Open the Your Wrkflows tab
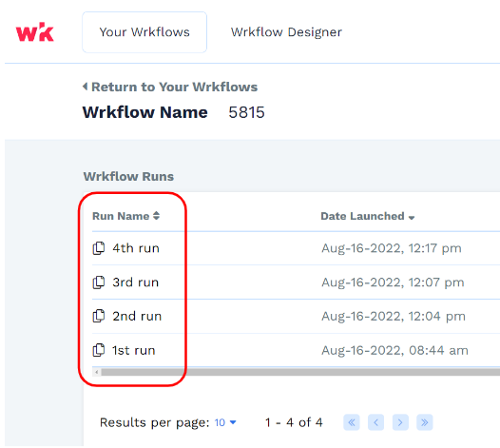This screenshot has width=500, height=448. (144, 32)
